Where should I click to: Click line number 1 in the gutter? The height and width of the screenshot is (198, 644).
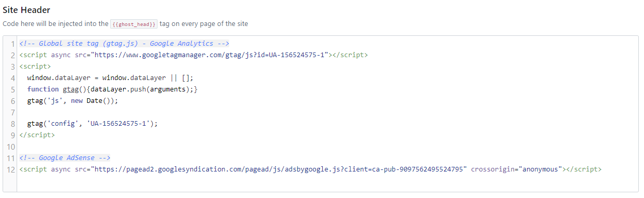[12, 44]
